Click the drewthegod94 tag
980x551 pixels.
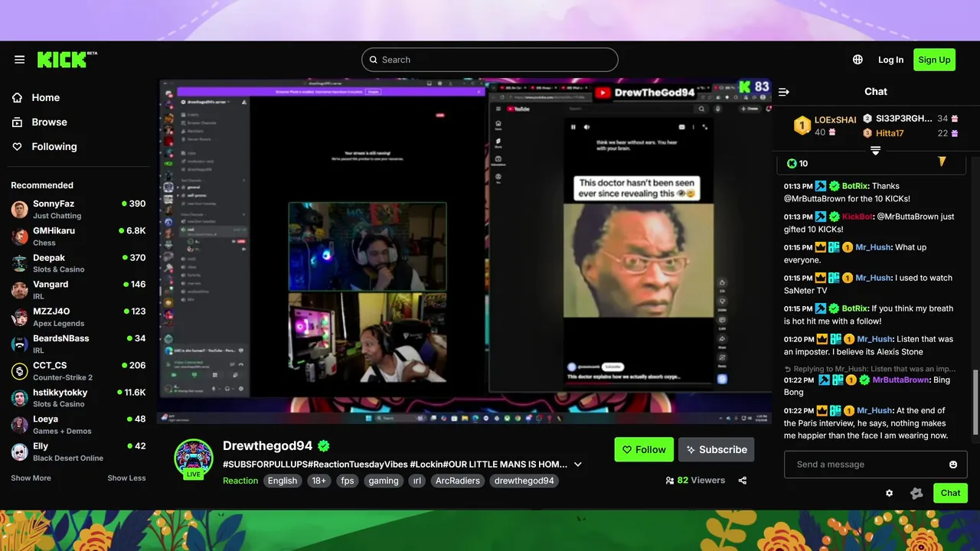[524, 481]
